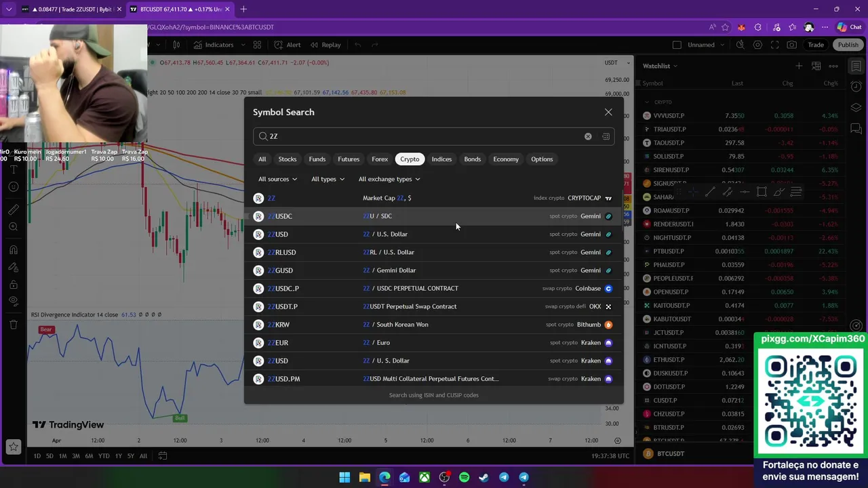The image size is (868, 488).
Task: Close the Symbol Search dialog
Action: [x=608, y=112]
